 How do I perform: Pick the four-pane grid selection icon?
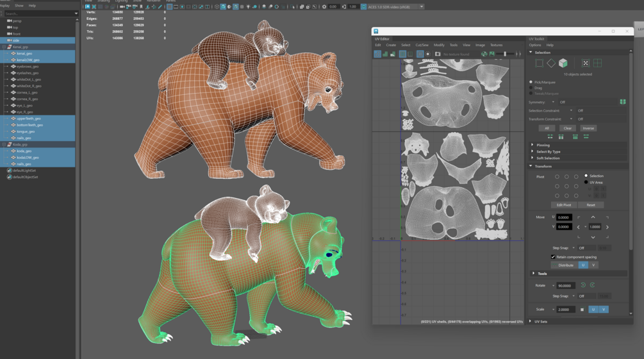click(597, 63)
